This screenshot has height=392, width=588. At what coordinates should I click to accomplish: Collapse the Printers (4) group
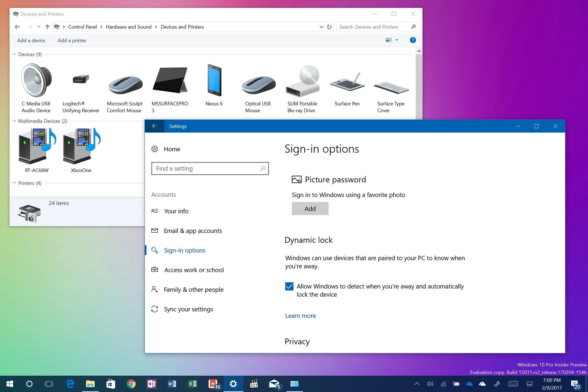pyautogui.click(x=14, y=183)
